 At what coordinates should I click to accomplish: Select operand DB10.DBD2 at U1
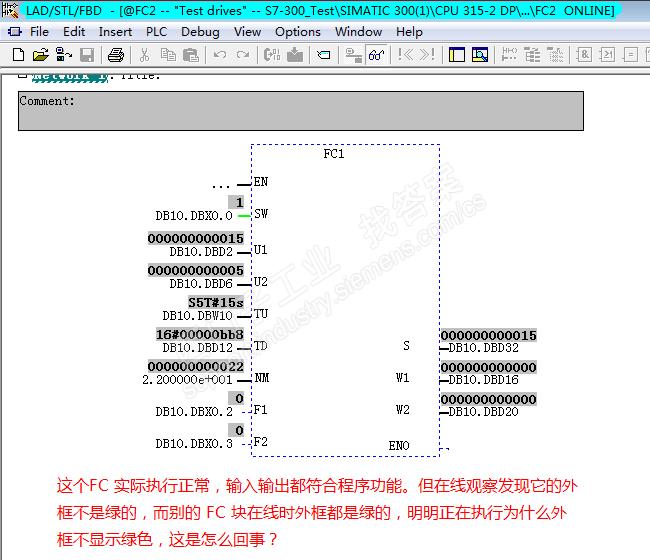[201, 252]
